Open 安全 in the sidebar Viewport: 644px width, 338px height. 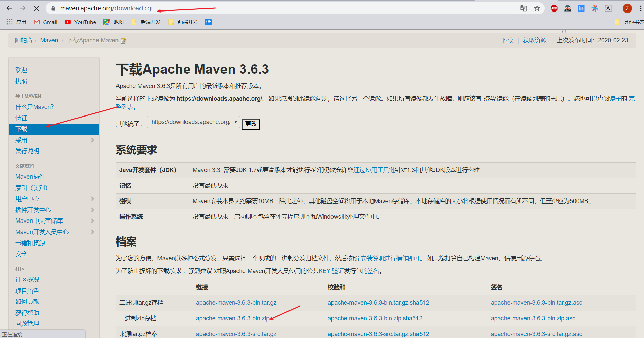tap(21, 254)
